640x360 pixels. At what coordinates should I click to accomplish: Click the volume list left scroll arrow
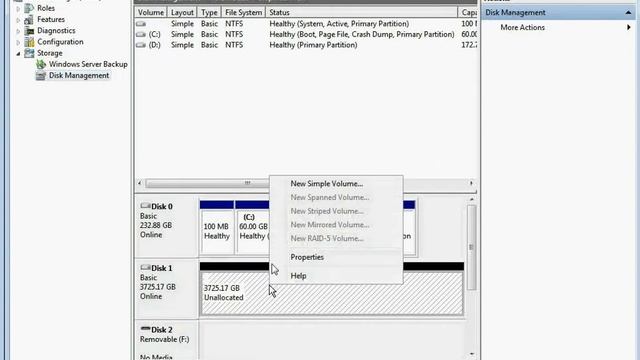point(140,183)
